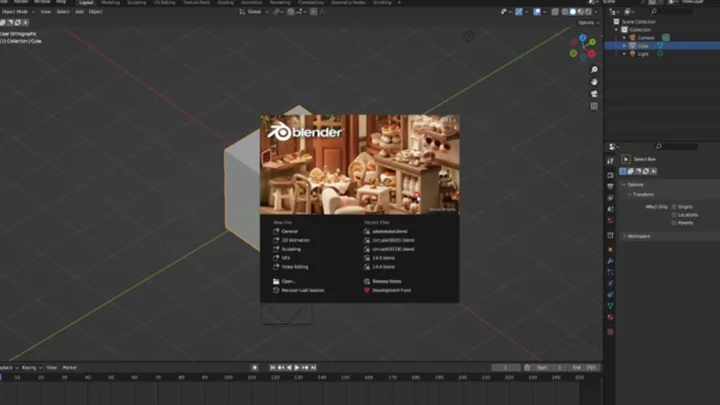Open the Particles properties tab icon

pos(610,272)
